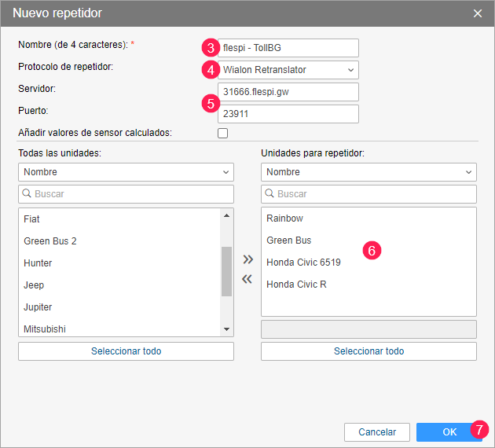Enable 'Añadir valores de sensor calculados' checkbox

[223, 133]
